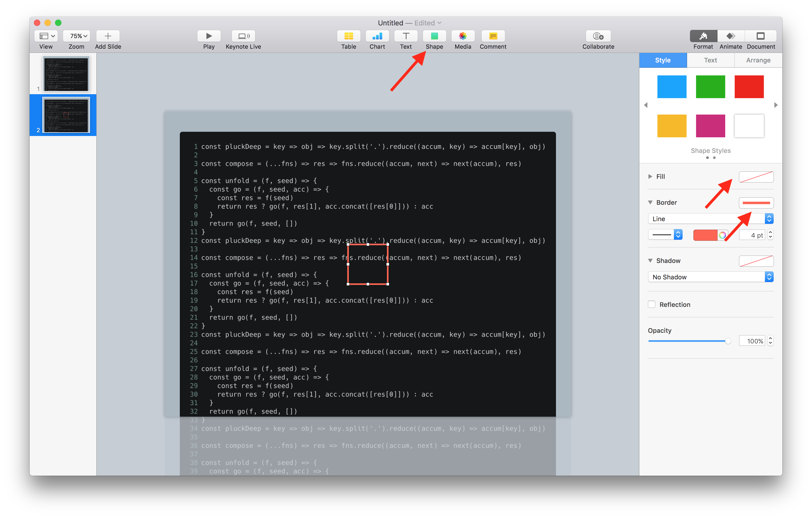Select slide 1 thumbnail
This screenshot has width=812, height=518.
tap(66, 74)
